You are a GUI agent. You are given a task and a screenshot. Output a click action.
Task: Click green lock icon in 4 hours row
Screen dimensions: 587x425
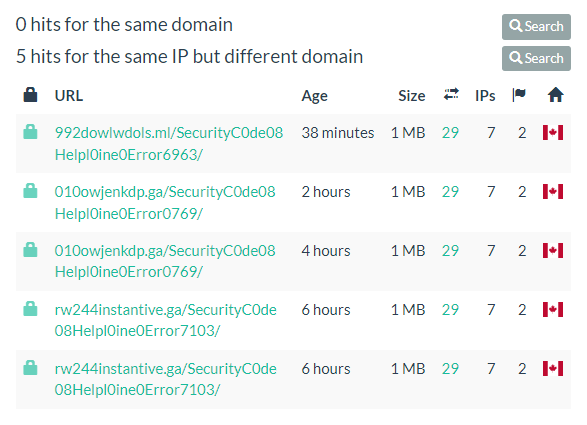tap(30, 250)
